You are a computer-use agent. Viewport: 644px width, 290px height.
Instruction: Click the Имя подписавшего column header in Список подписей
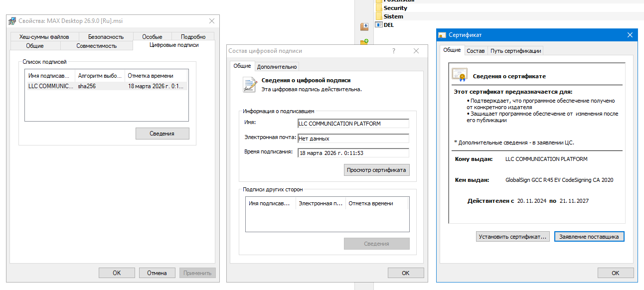[x=50, y=76]
